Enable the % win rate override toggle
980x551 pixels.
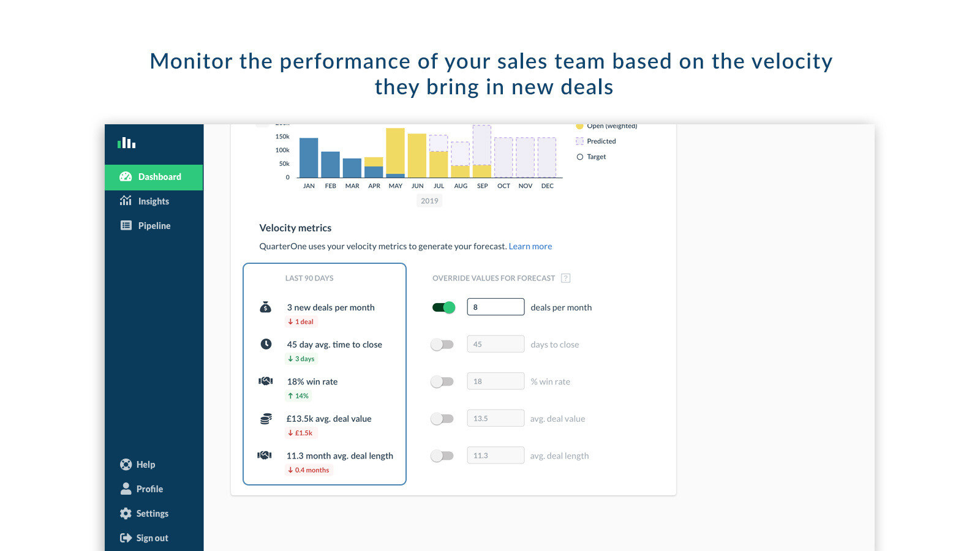tap(442, 381)
